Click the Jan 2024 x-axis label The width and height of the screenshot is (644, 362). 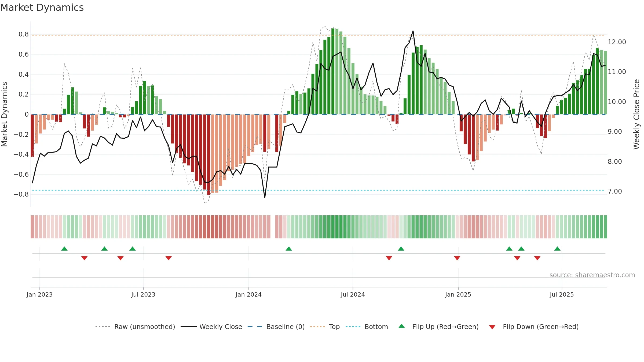point(249,294)
